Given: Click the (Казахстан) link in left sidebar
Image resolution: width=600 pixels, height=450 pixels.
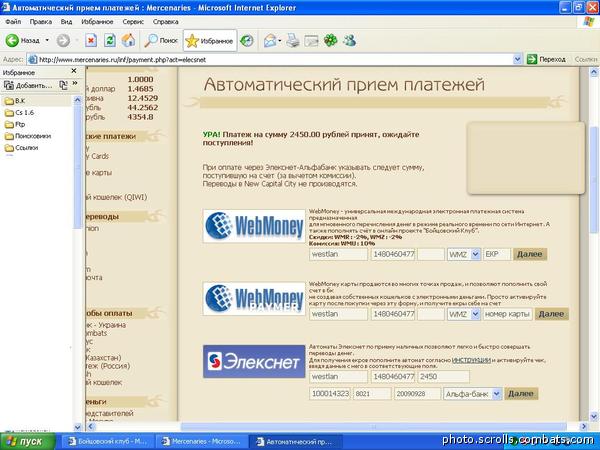Looking at the screenshot, I should [103, 358].
